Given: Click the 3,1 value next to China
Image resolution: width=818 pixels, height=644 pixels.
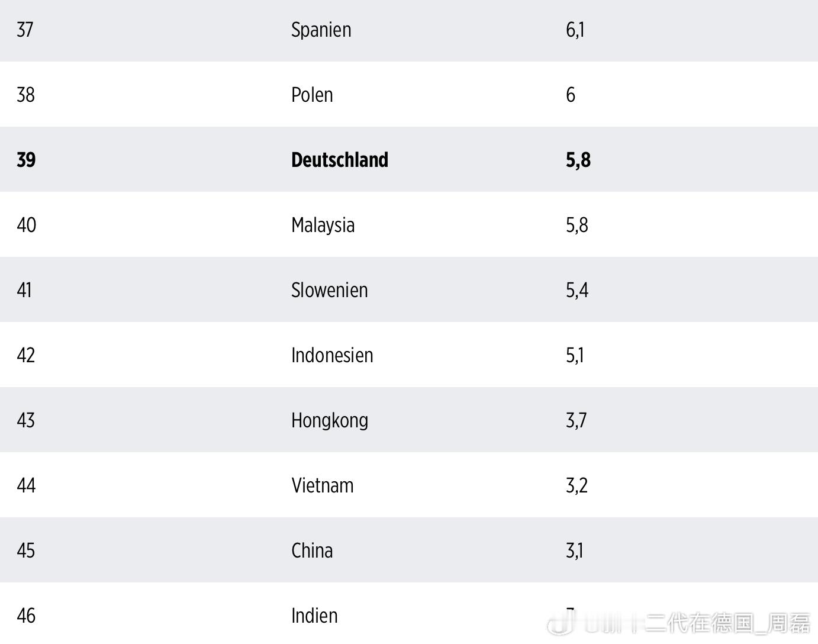Looking at the screenshot, I should [575, 551].
